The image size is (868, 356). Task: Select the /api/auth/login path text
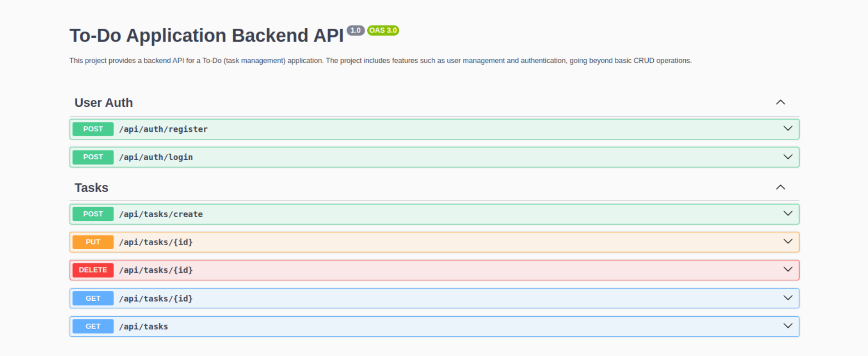pyautogui.click(x=156, y=157)
